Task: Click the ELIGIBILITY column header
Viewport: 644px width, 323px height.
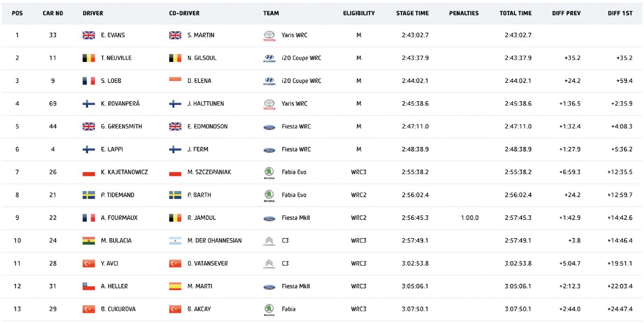Action: pyautogui.click(x=359, y=13)
